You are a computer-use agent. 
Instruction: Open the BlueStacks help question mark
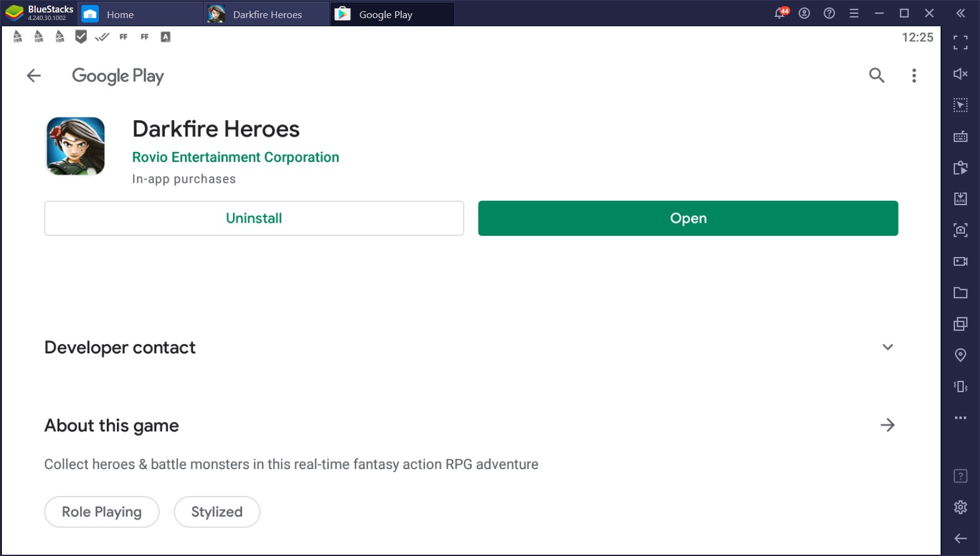click(x=829, y=13)
